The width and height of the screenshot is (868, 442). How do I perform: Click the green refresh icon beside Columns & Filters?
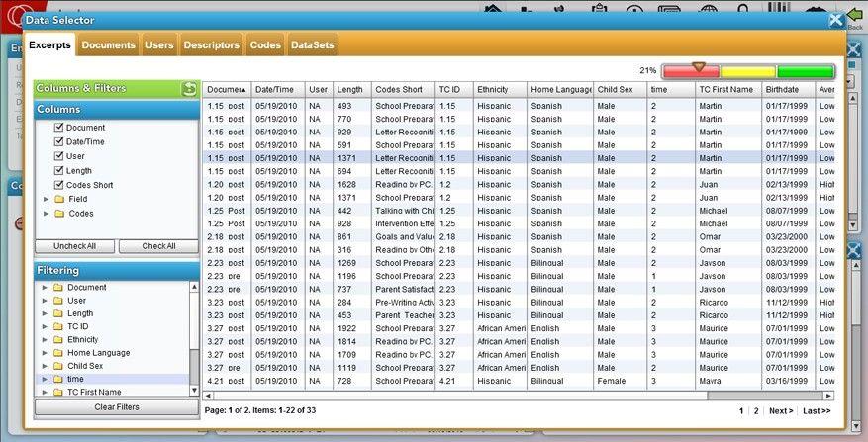pos(189,89)
